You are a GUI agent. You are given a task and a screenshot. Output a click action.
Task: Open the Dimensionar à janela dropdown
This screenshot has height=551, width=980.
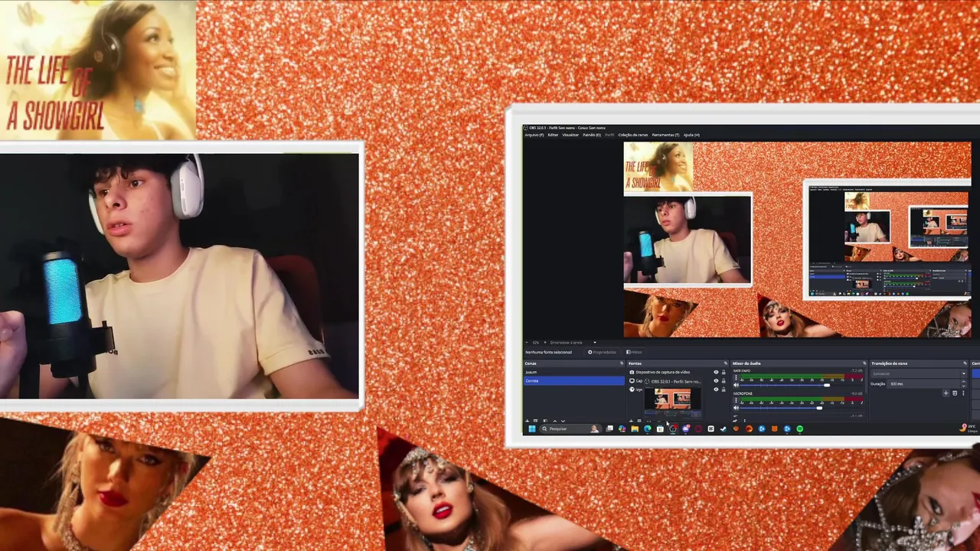[x=573, y=343]
